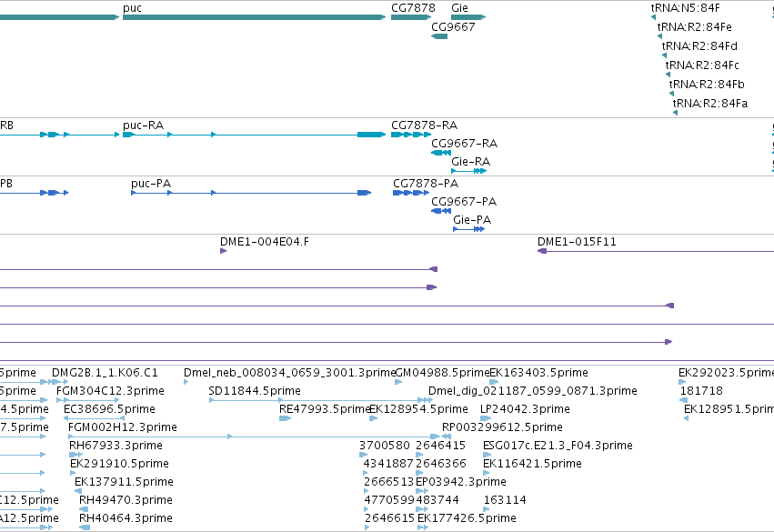Click the tRNA:R2:84Fa label
774x532 pixels.
pos(710,104)
